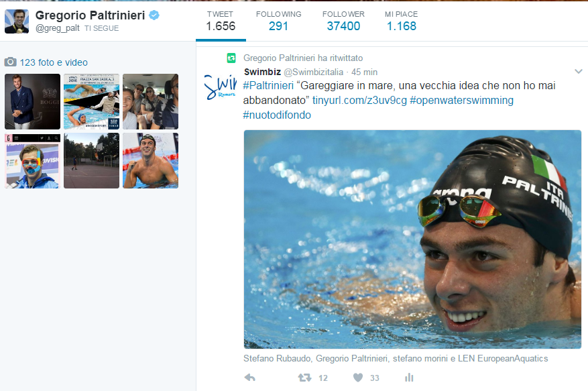Click Gregorio Paltrinieri's profile avatar

(x=17, y=21)
